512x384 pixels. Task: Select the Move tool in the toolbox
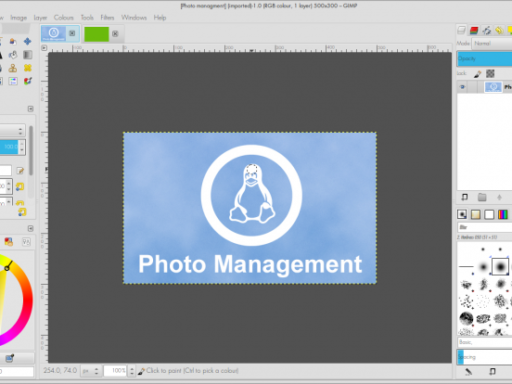(x=27, y=41)
